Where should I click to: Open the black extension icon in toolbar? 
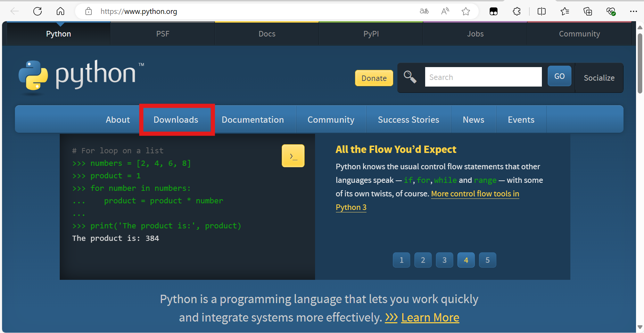pos(494,11)
